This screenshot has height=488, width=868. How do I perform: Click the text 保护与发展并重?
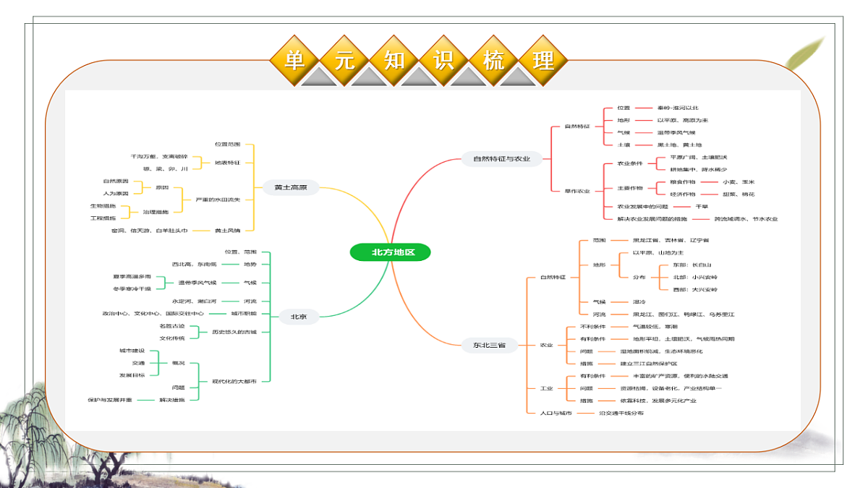tap(109, 399)
